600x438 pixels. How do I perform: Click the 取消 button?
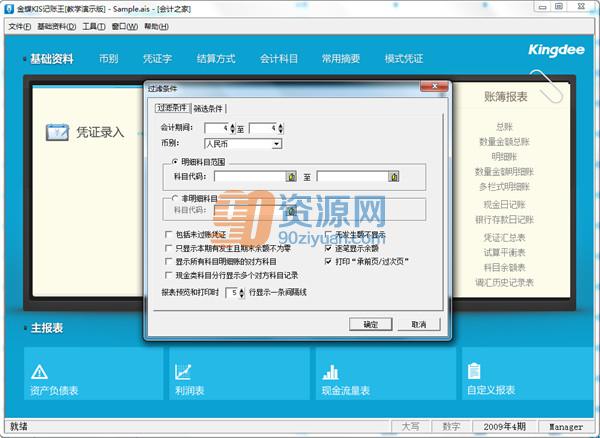pos(419,324)
